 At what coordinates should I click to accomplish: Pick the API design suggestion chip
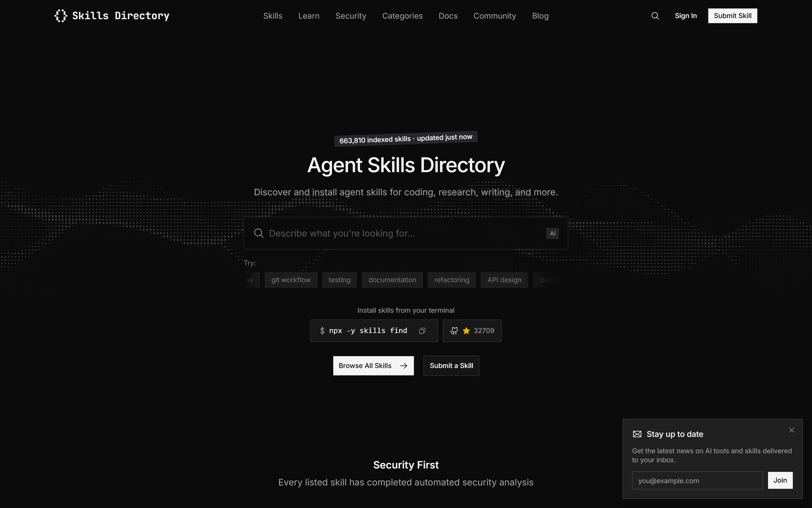click(504, 280)
